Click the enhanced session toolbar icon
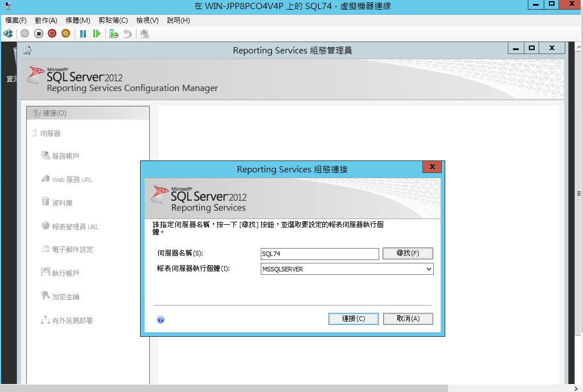 coord(145,34)
